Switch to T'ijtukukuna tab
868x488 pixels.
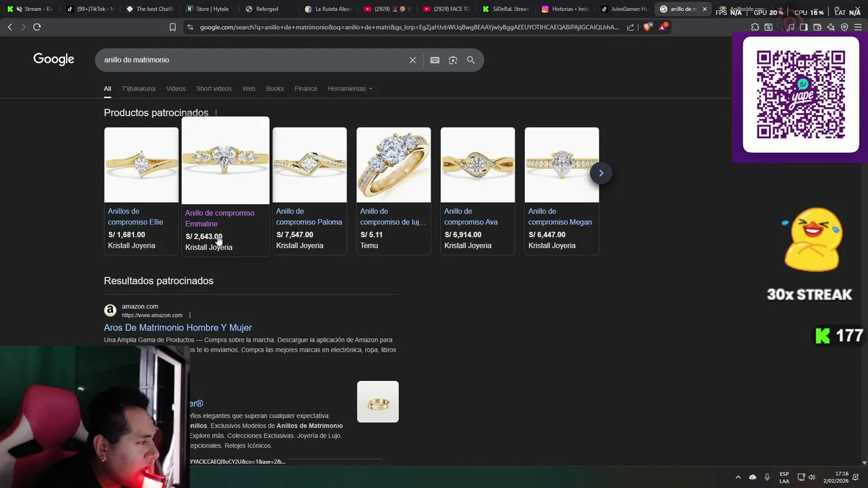[138, 89]
